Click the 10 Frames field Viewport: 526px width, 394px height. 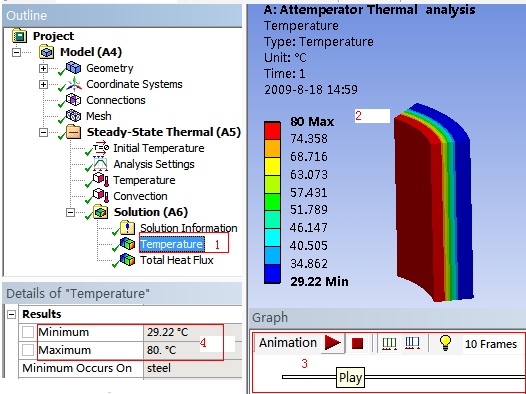(490, 344)
